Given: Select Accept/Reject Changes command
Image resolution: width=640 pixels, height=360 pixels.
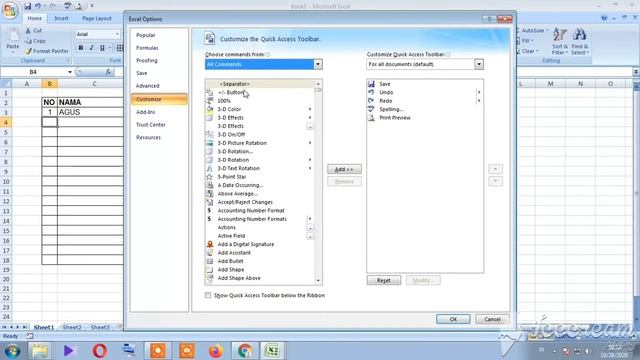Looking at the screenshot, I should (x=260, y=202).
